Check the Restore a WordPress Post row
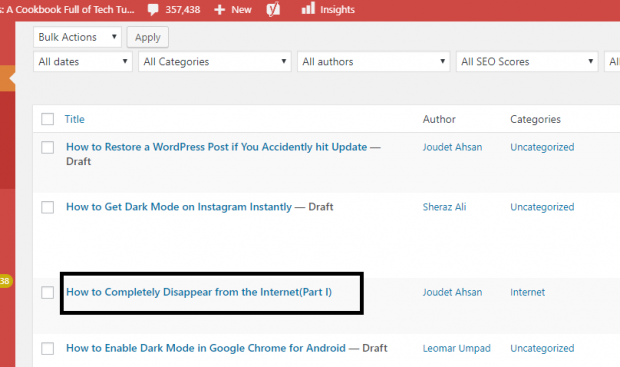The height and width of the screenshot is (367, 620). click(x=47, y=148)
